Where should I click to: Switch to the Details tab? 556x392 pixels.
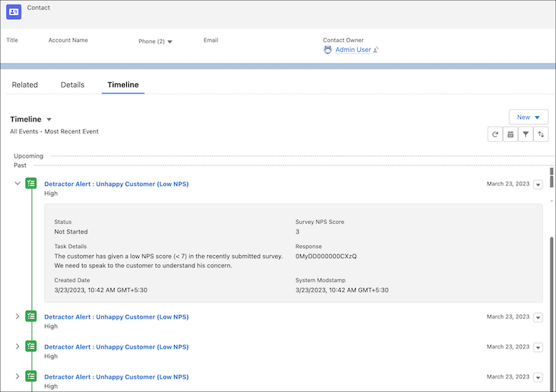point(73,85)
